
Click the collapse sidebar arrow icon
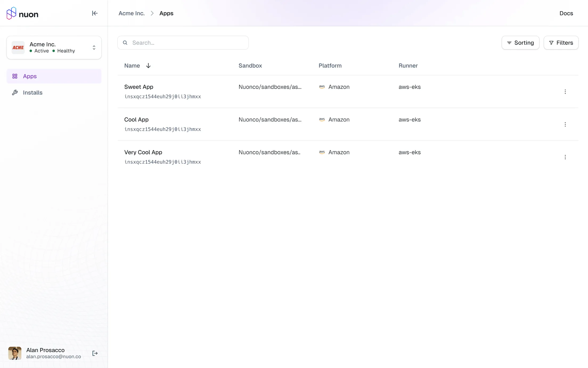click(95, 13)
